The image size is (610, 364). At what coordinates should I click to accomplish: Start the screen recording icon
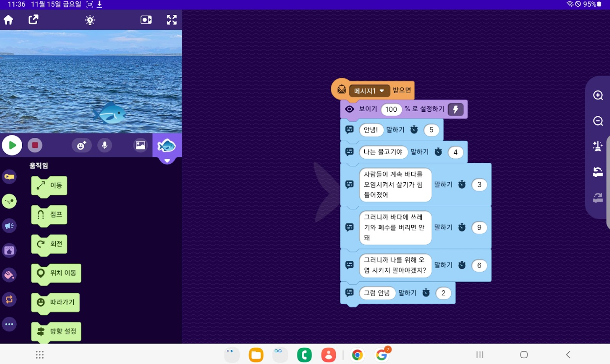[146, 20]
